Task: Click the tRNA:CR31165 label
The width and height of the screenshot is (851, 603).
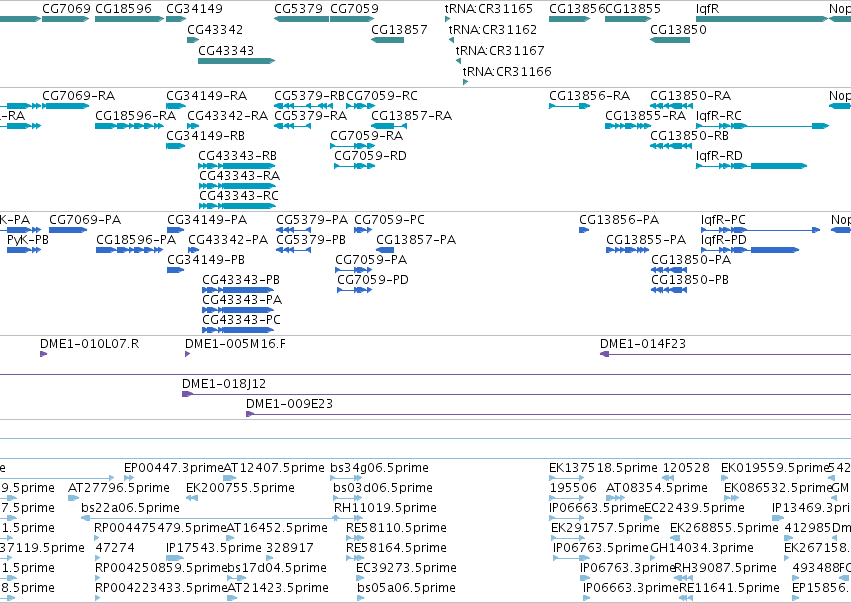Action: [489, 9]
